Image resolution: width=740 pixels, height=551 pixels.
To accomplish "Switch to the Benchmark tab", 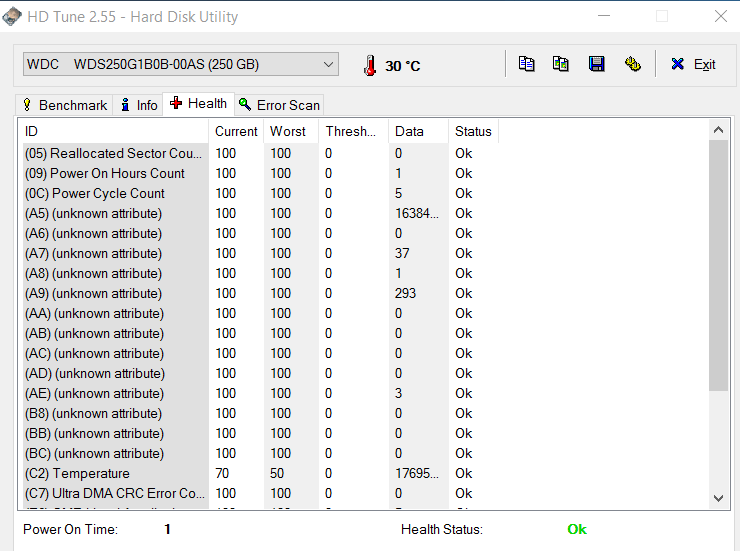I will 65,105.
